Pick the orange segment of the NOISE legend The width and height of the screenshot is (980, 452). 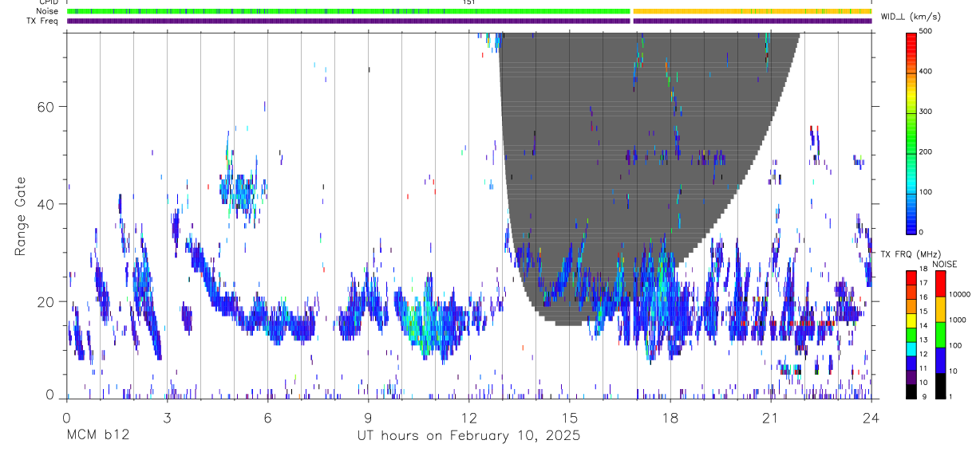coord(939,308)
